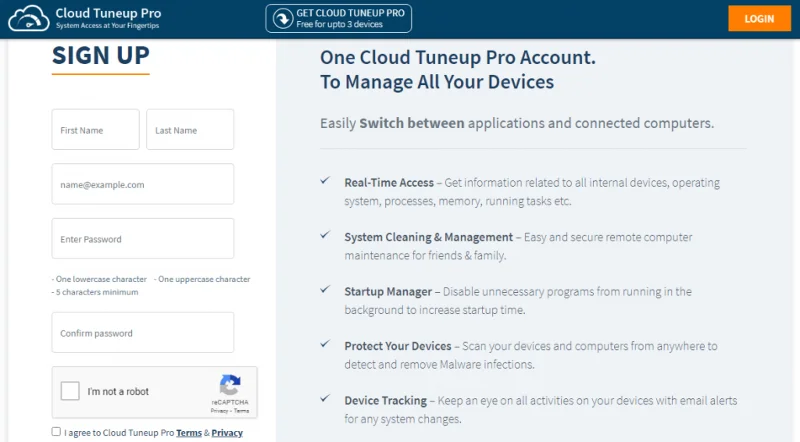Click 'System Access at Your Fingertips' tagline

click(108, 26)
